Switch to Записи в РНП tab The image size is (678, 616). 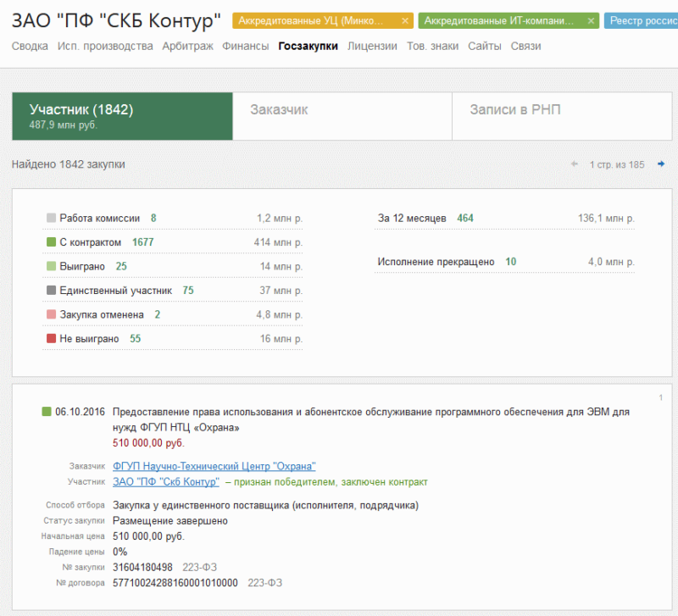(x=562, y=116)
